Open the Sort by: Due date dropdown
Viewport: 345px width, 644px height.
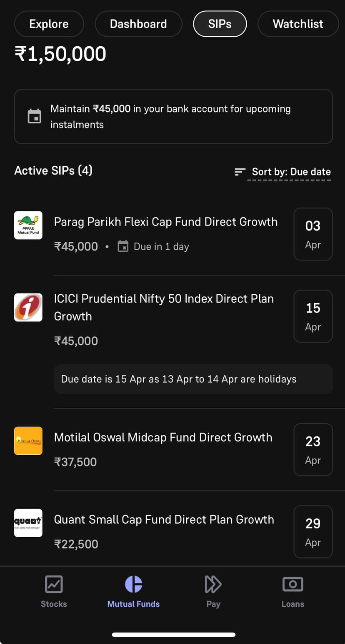click(x=291, y=172)
